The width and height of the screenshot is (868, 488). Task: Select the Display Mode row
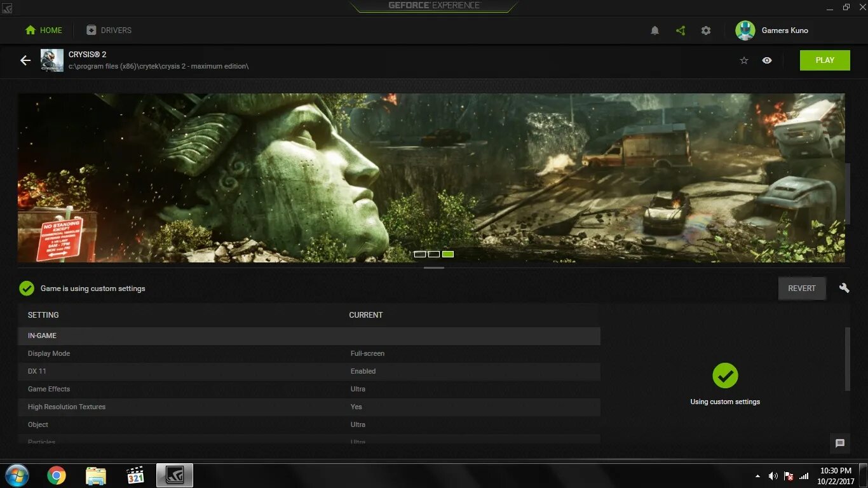(x=309, y=353)
